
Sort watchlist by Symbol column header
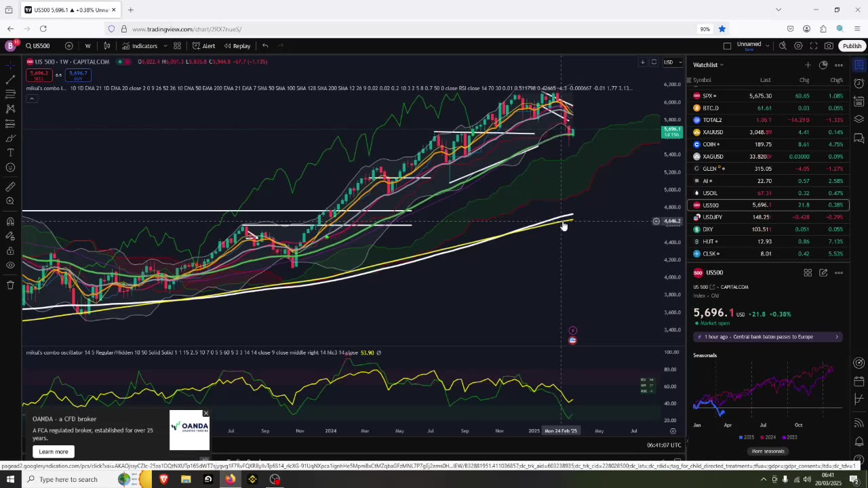[x=702, y=80]
